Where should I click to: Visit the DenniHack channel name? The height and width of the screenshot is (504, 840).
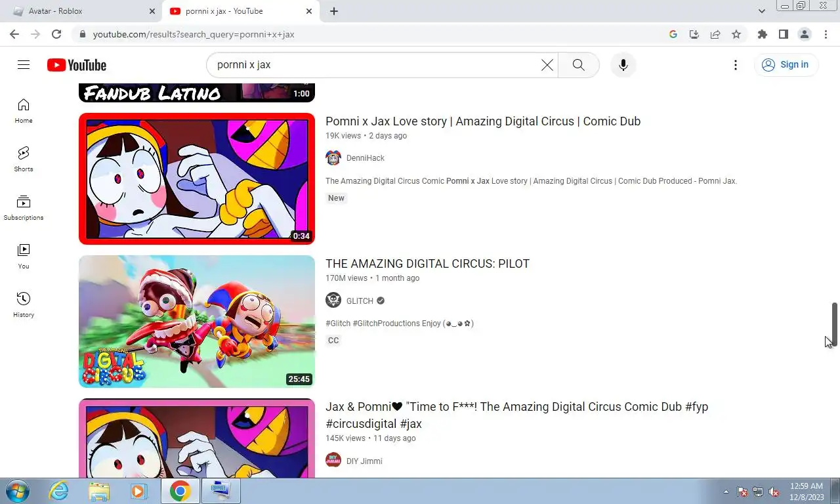(366, 158)
